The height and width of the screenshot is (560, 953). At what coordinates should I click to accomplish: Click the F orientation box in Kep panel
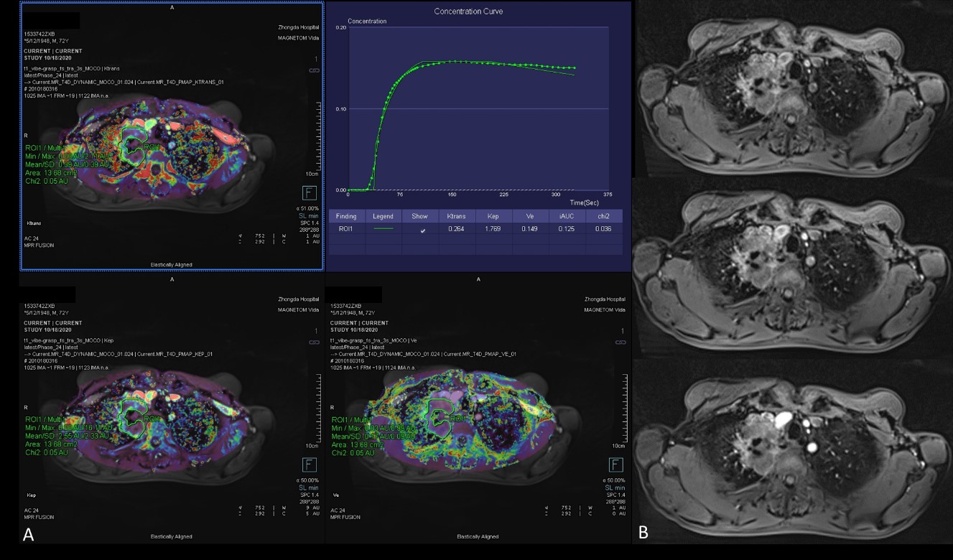pos(309,465)
